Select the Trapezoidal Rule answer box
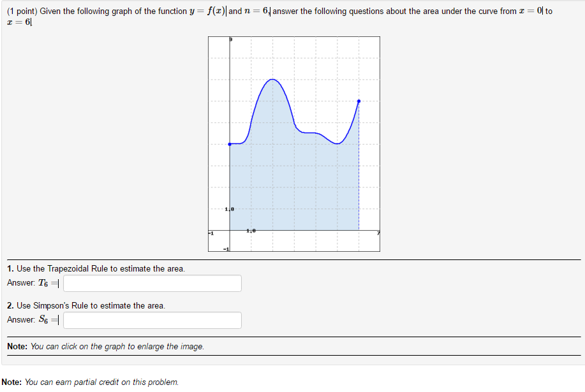Screen dimensions: 585x392 click(x=151, y=283)
